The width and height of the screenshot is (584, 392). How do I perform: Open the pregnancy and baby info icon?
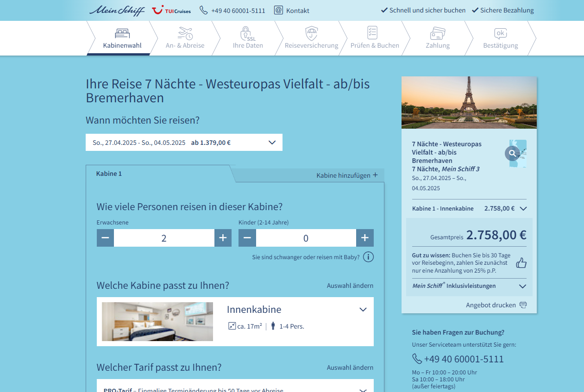pos(368,257)
